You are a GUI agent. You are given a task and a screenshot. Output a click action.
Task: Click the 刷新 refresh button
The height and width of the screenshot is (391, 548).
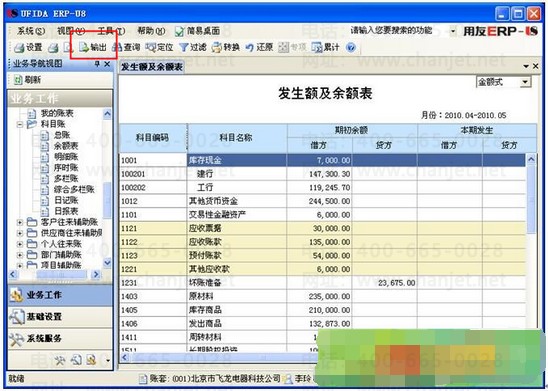pos(27,80)
